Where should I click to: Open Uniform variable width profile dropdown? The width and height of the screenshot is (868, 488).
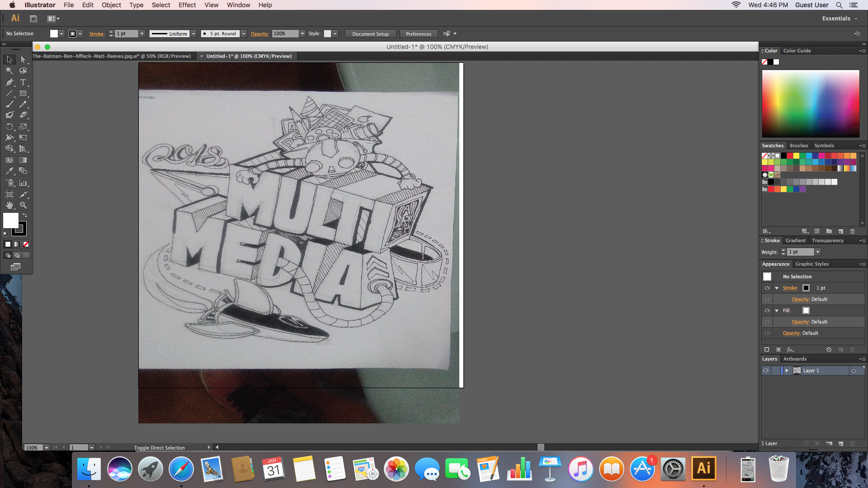pos(193,34)
